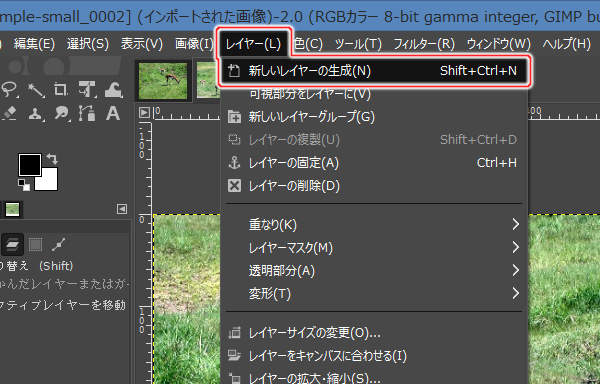Expand the 変形(T) submenu

click(x=374, y=294)
